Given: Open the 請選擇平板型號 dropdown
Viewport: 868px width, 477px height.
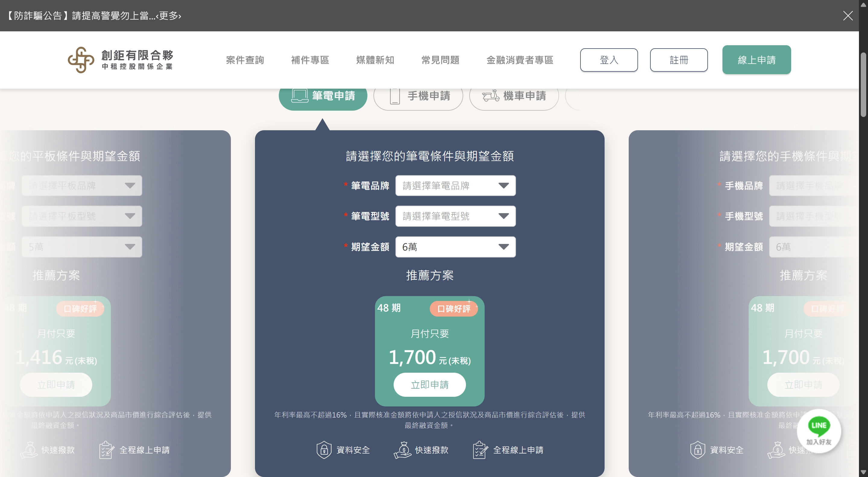Looking at the screenshot, I should click(82, 216).
